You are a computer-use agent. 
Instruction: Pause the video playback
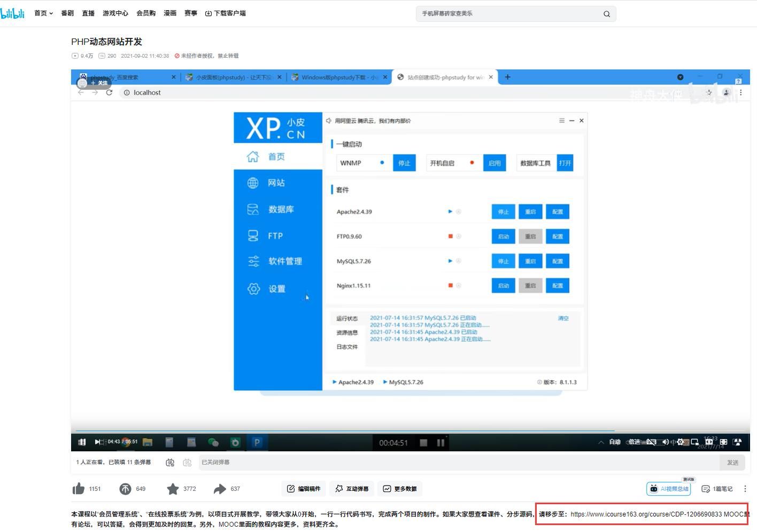click(82, 442)
